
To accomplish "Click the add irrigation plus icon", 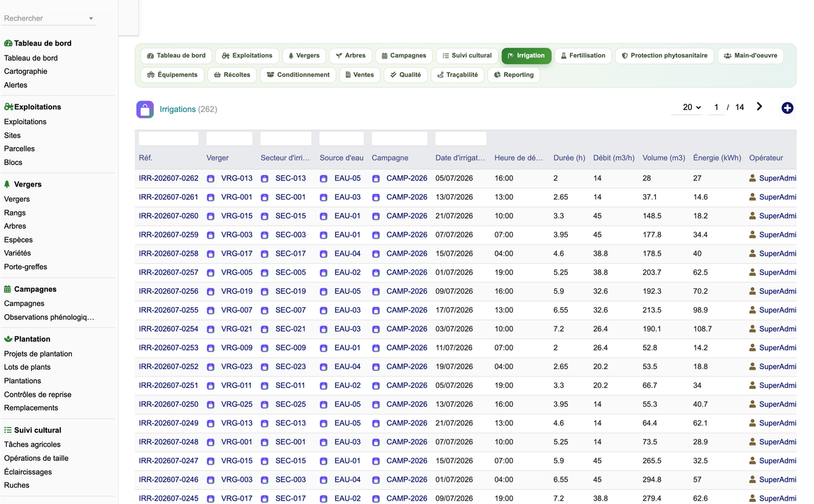I will coord(788,108).
